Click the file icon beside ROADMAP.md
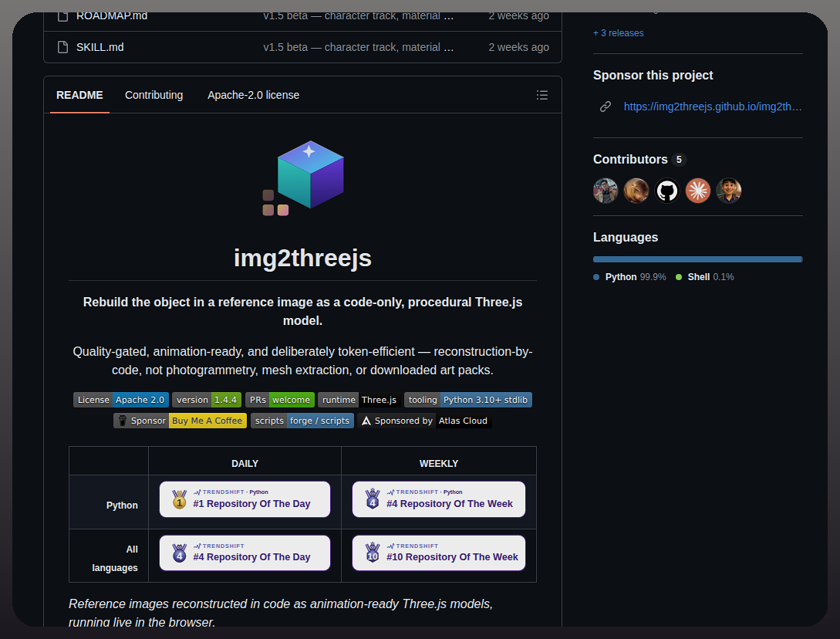 62,16
